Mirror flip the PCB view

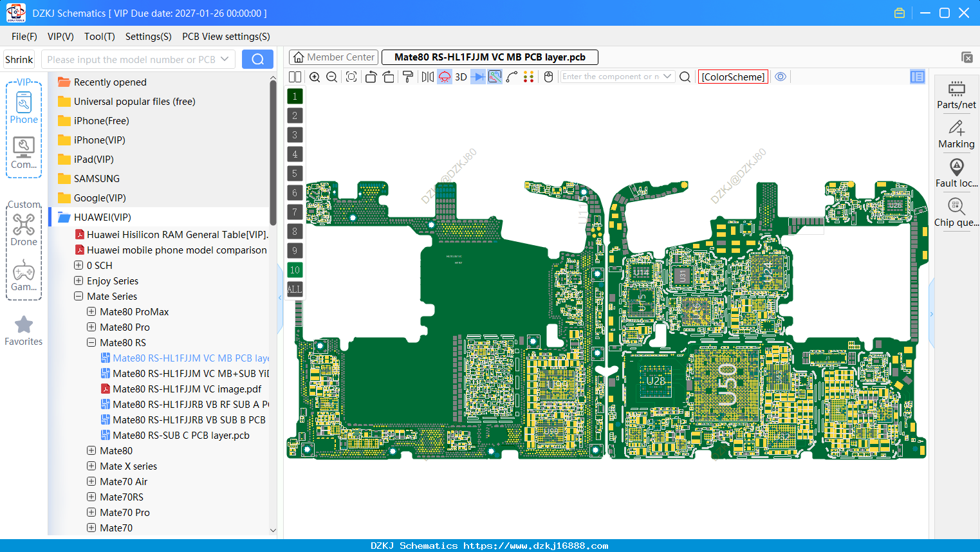(x=427, y=77)
